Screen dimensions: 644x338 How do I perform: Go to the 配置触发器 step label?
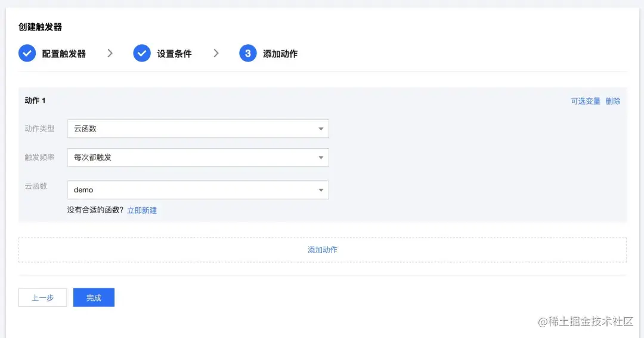64,54
